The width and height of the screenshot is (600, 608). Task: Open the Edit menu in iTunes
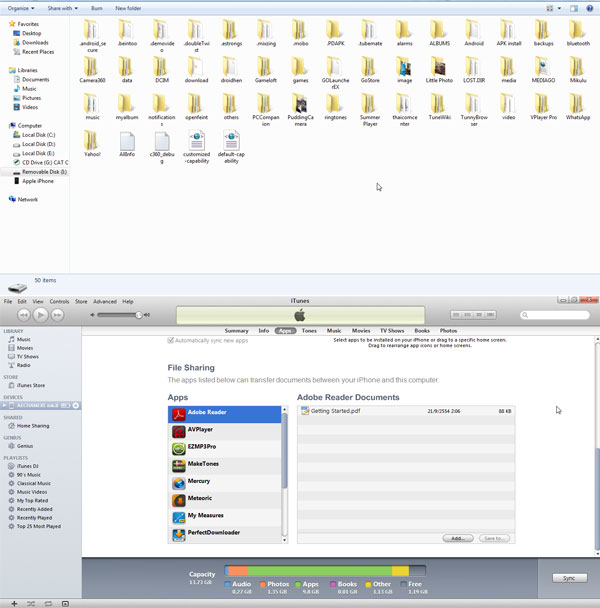(22, 301)
